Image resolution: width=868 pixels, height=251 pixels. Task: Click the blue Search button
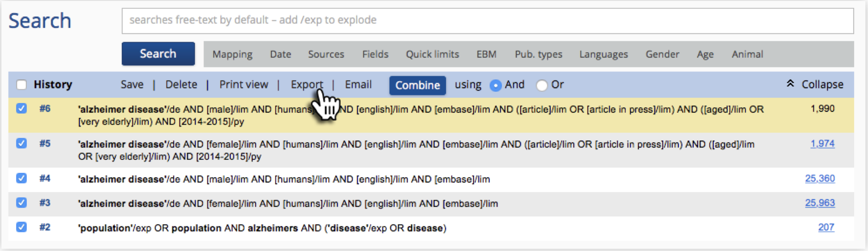pos(158,54)
